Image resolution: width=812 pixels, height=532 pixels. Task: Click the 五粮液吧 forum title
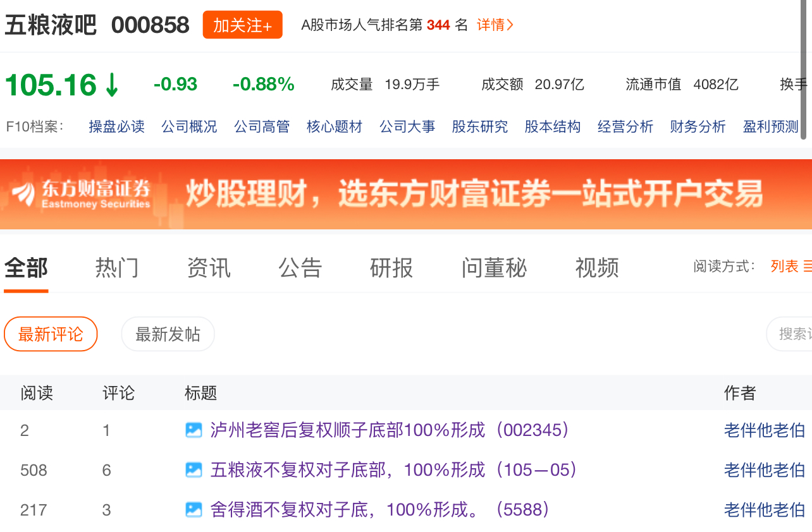coord(51,25)
